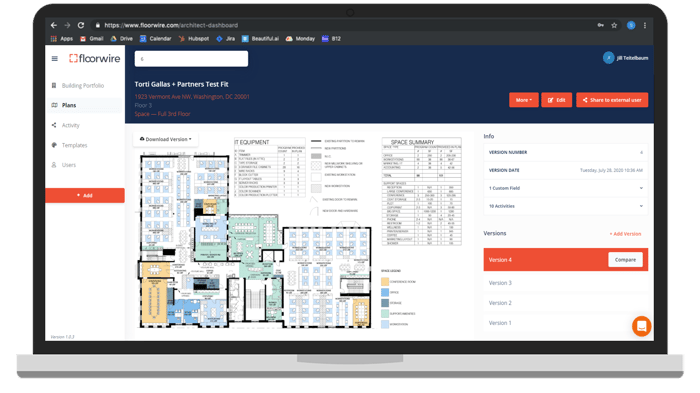
Task: Click Jill Teitelbaum user avatar
Action: 608,58
